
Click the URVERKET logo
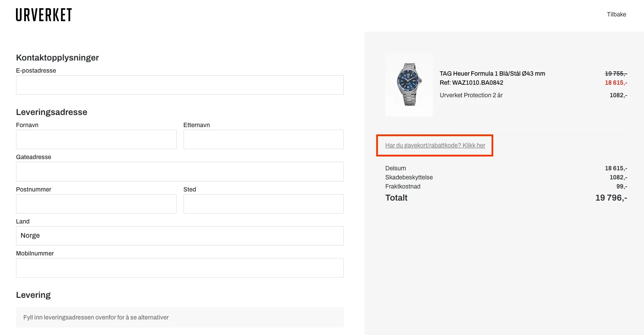pyautogui.click(x=44, y=15)
